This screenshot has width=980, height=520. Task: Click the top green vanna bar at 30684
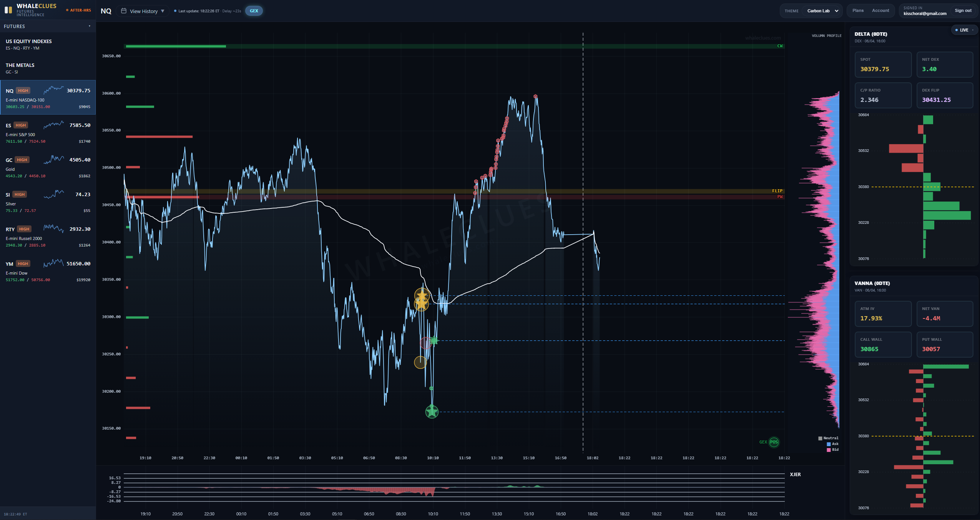point(946,367)
